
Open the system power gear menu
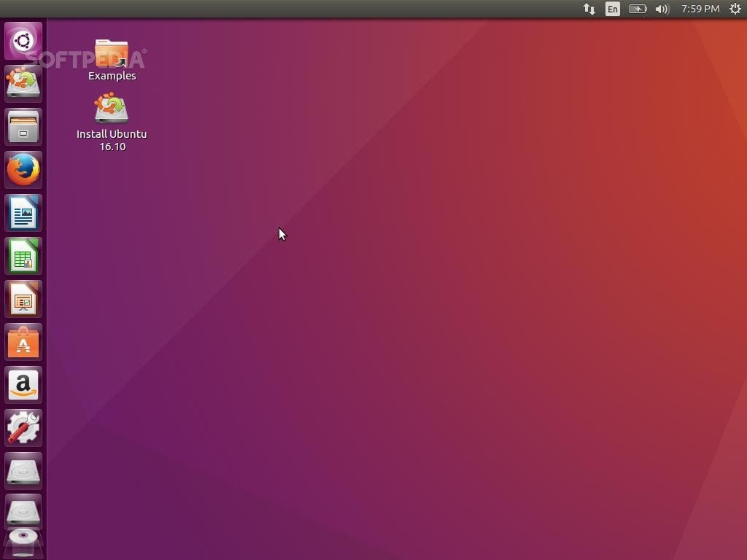pos(735,9)
